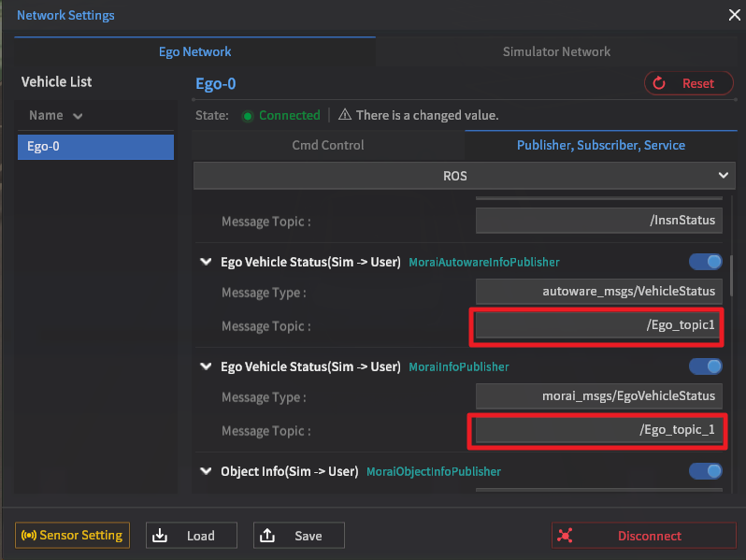Open Sensor Setting panel
Image resolution: width=746 pixels, height=560 pixels.
pos(72,536)
